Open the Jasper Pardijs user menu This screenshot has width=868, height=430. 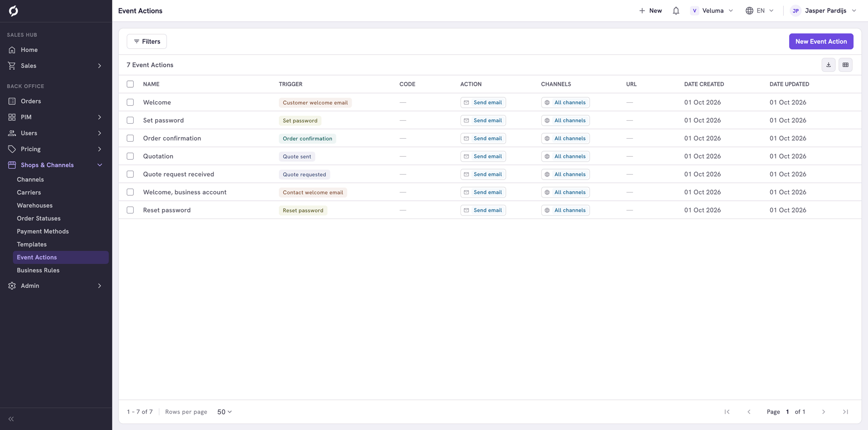click(x=824, y=10)
